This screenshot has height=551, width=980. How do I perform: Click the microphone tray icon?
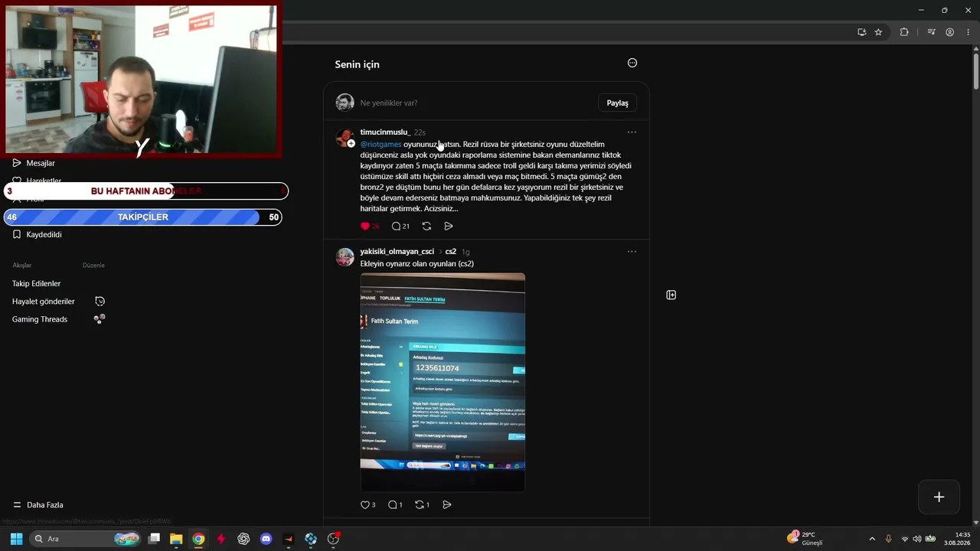point(888,539)
